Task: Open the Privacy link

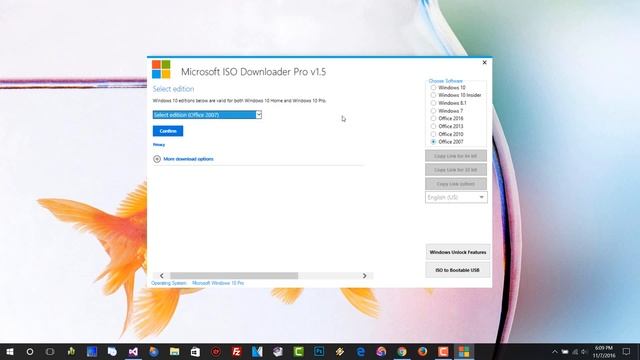Action: pos(159,145)
